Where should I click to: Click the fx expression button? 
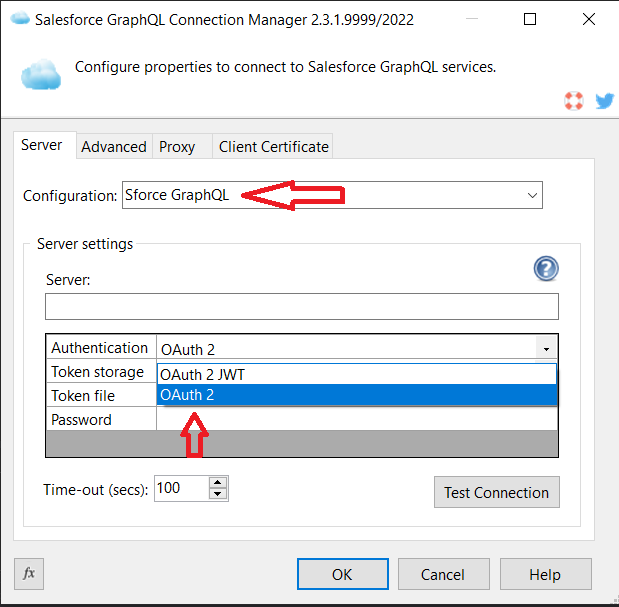click(29, 574)
